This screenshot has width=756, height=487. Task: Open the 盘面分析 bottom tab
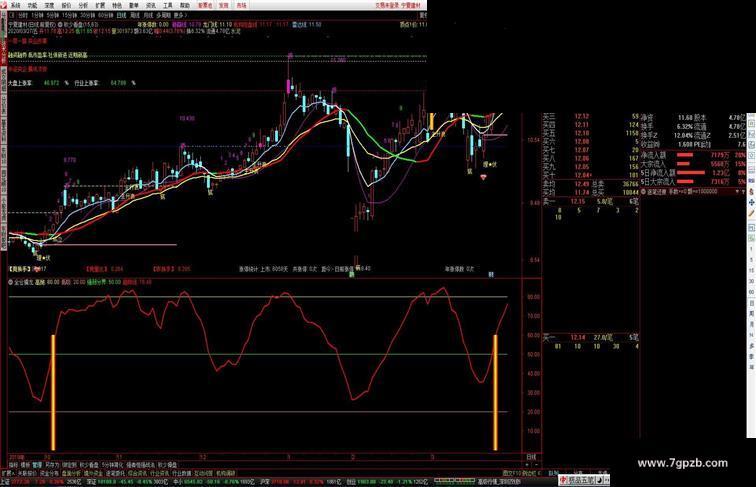coord(71,473)
